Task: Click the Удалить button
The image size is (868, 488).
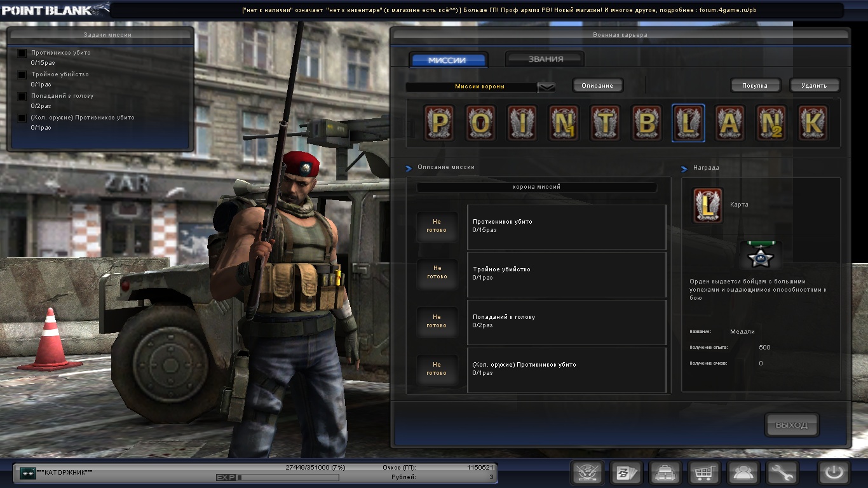Action: [814, 85]
